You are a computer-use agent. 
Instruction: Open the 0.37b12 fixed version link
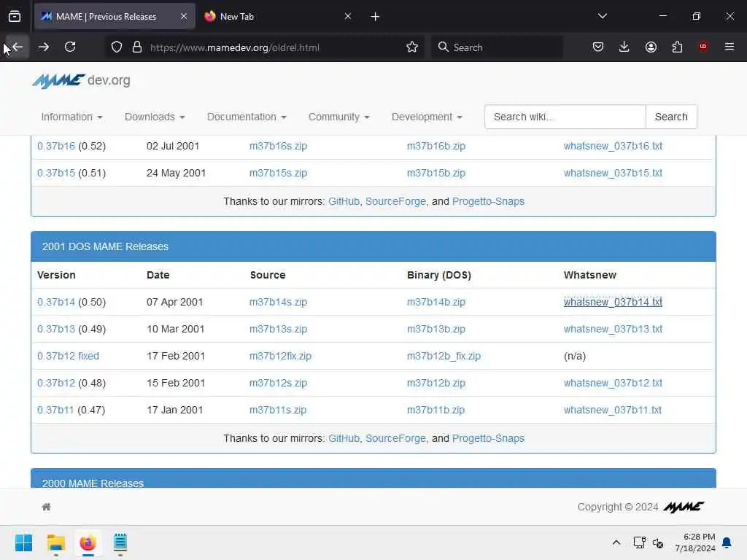tap(68, 356)
